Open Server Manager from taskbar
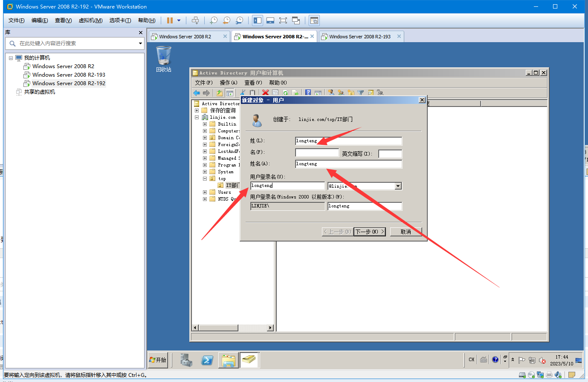 pyautogui.click(x=186, y=360)
